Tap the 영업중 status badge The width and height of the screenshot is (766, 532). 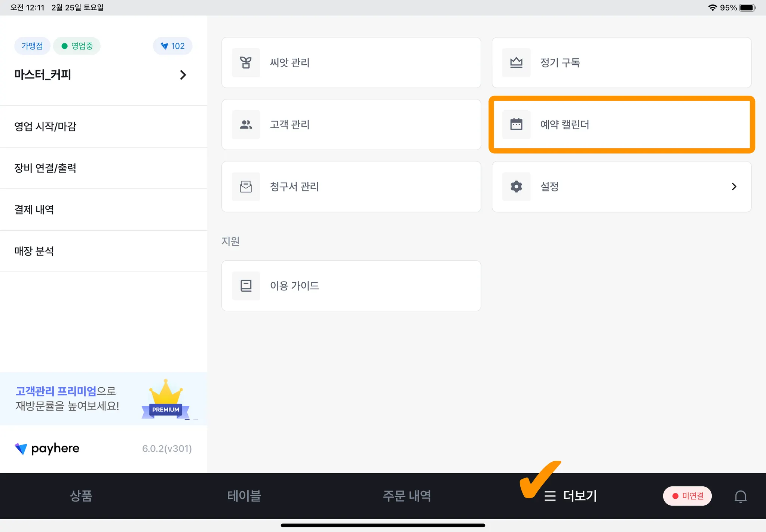pos(77,46)
